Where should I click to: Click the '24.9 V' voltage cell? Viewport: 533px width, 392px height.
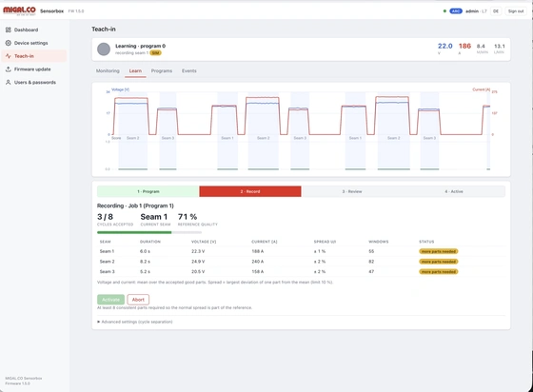click(198, 262)
